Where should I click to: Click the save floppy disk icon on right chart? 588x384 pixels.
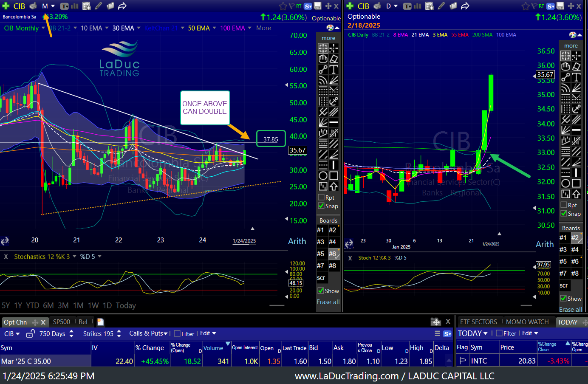560,6
